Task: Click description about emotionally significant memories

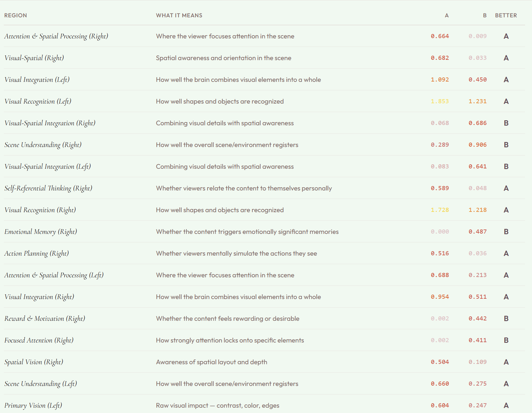Action: tap(247, 232)
